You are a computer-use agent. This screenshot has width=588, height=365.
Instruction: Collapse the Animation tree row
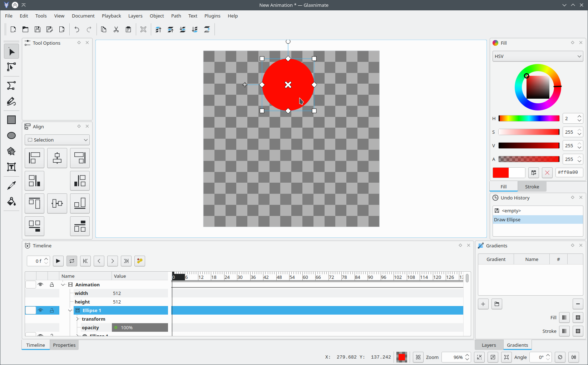[63, 285]
